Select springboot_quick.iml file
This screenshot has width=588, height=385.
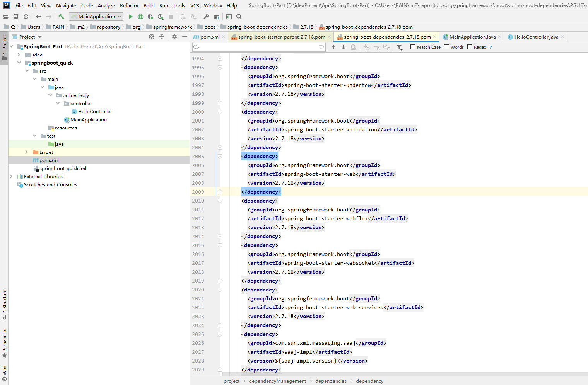click(63, 168)
